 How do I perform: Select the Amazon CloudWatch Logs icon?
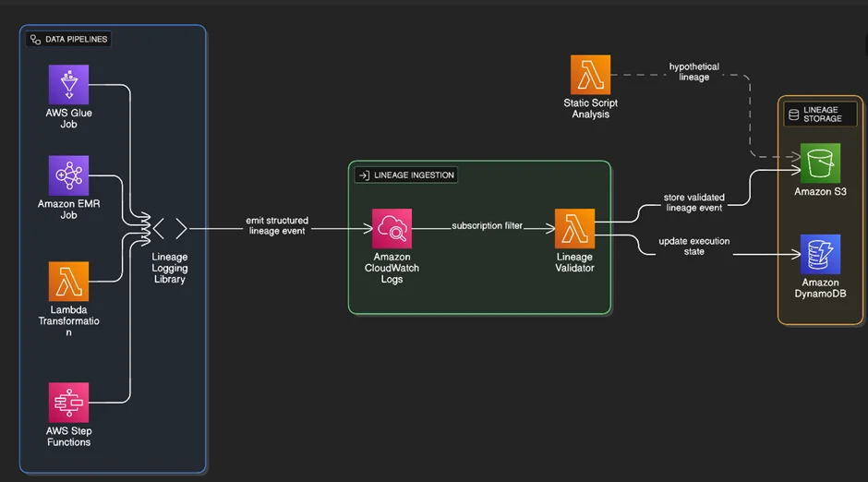[392, 228]
